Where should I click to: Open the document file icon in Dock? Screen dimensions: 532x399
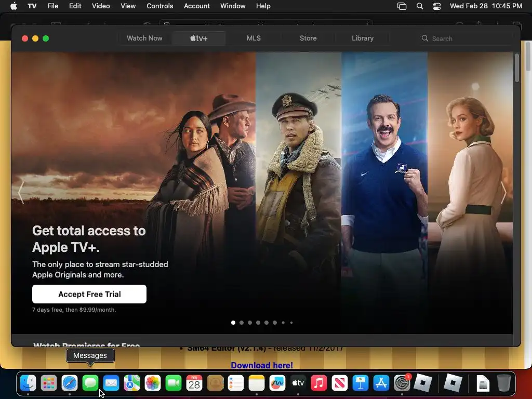pos(483,383)
